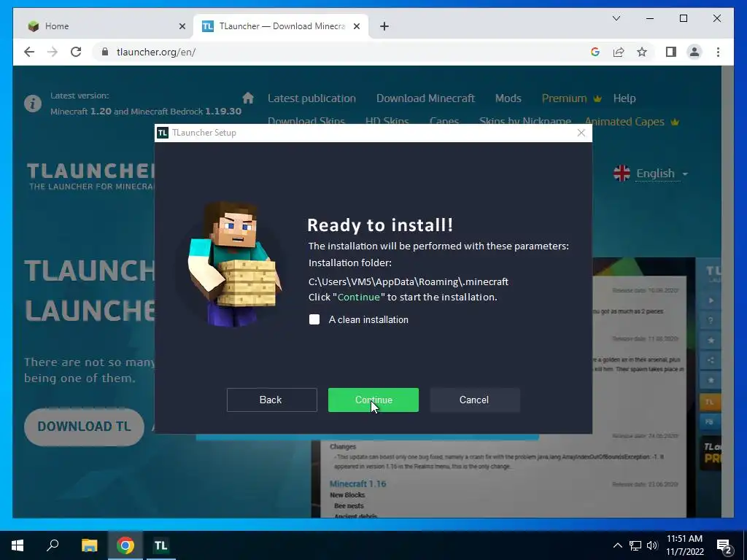Click the Minecraft 1.16 heading
Screen dimensions: 747x560
pyautogui.click(x=357, y=484)
